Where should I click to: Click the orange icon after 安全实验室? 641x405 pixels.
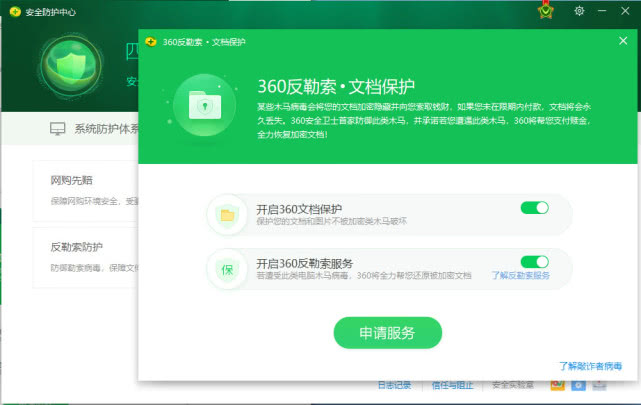pyautogui.click(x=558, y=385)
